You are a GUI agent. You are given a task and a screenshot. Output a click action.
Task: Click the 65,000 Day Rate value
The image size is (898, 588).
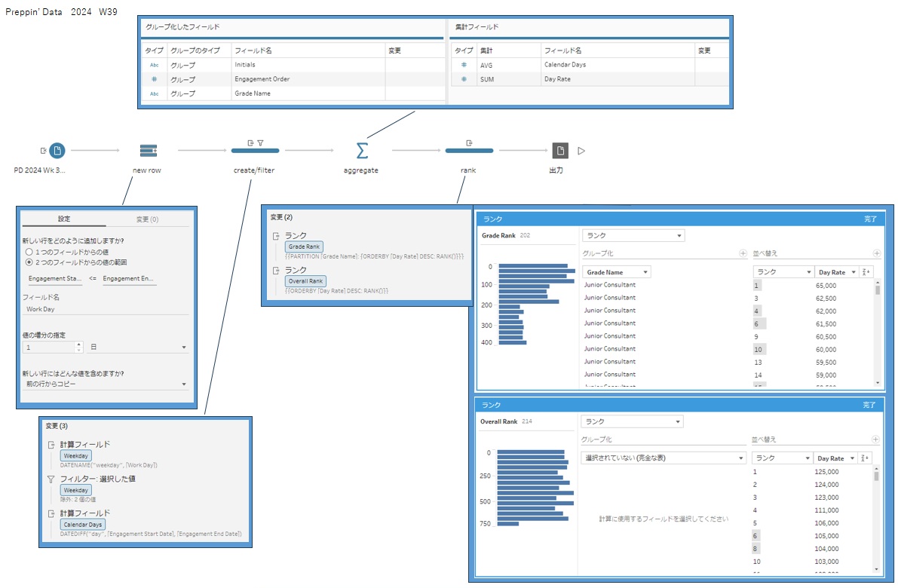pos(826,285)
